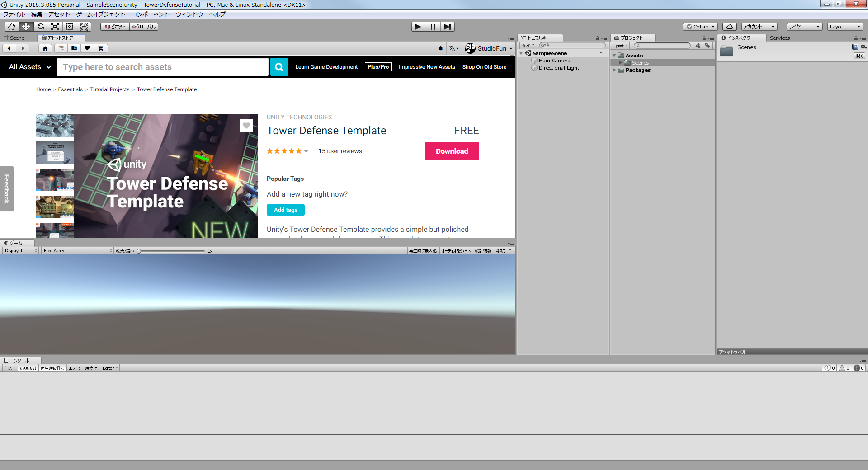Expand the Packages folder arrow
This screenshot has width=868, height=470.
click(x=614, y=70)
